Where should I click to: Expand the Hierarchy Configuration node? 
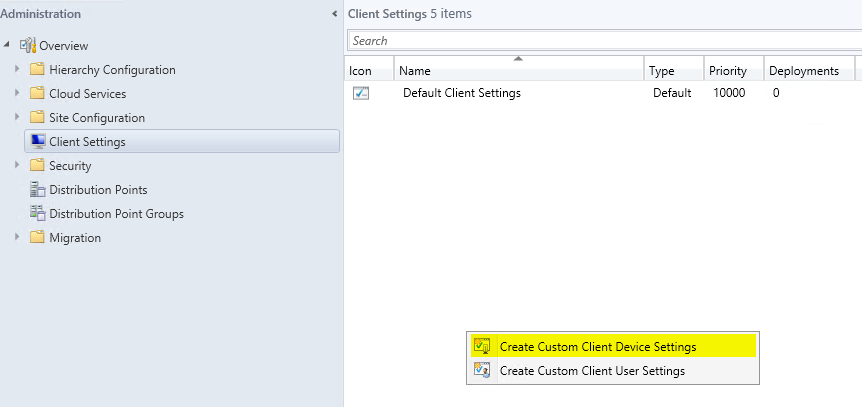(x=17, y=69)
